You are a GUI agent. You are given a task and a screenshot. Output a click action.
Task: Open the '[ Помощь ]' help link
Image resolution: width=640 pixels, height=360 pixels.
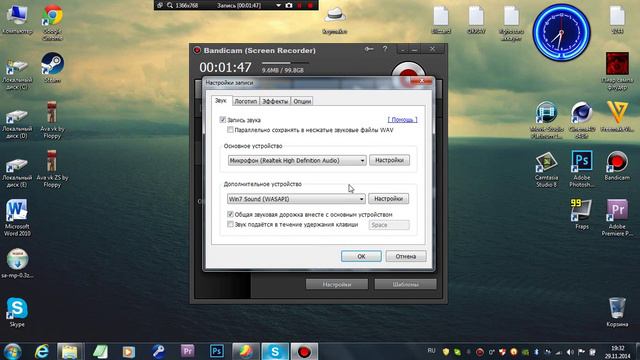point(402,120)
